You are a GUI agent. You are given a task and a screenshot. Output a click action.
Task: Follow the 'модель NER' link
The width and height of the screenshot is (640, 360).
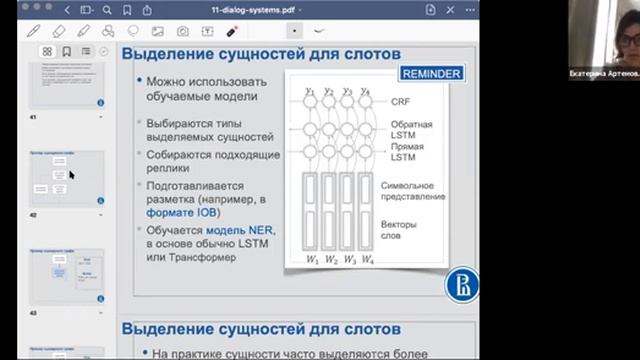pos(241,230)
